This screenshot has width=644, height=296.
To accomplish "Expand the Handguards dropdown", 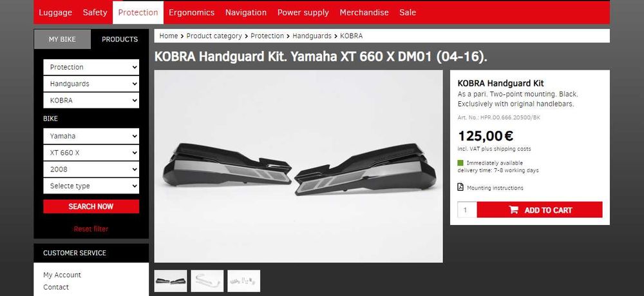I will [x=91, y=84].
